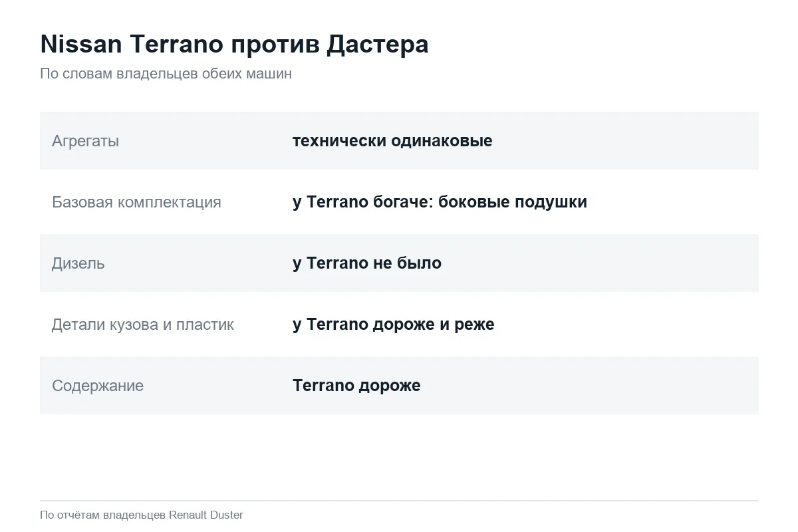Select the value 'технически одинаковые'
Screen dimensions: 798x532
click(392, 141)
